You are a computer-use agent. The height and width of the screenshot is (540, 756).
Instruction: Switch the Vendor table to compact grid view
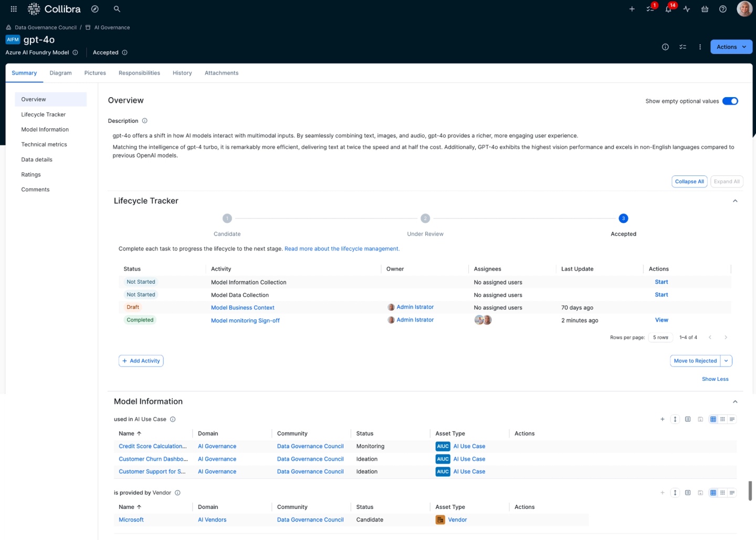coord(722,493)
